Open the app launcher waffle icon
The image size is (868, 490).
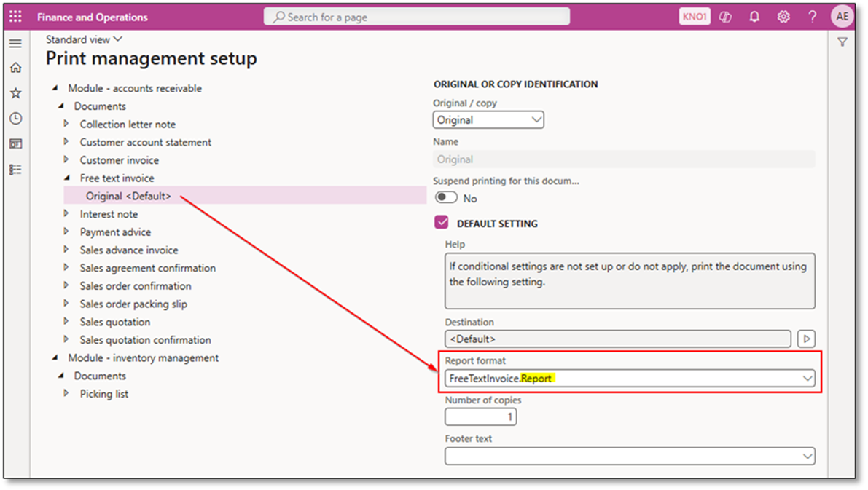tap(15, 17)
